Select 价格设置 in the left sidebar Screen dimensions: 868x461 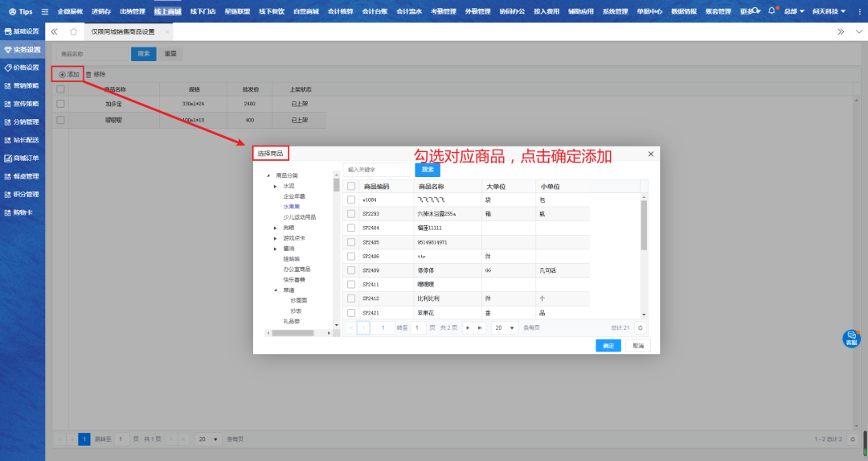click(23, 68)
